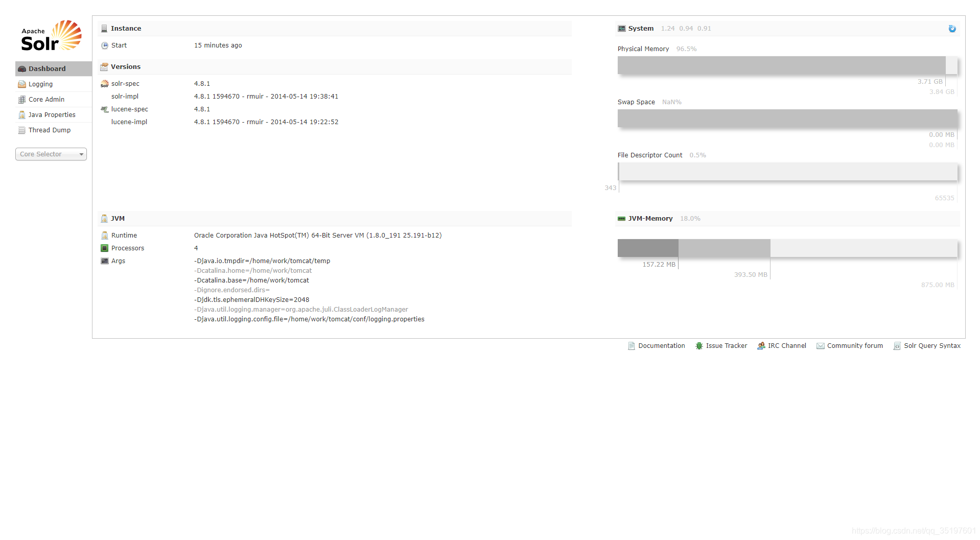Click the -Djava.io.tmpdir argument line
The height and width of the screenshot is (540, 980).
262,261
